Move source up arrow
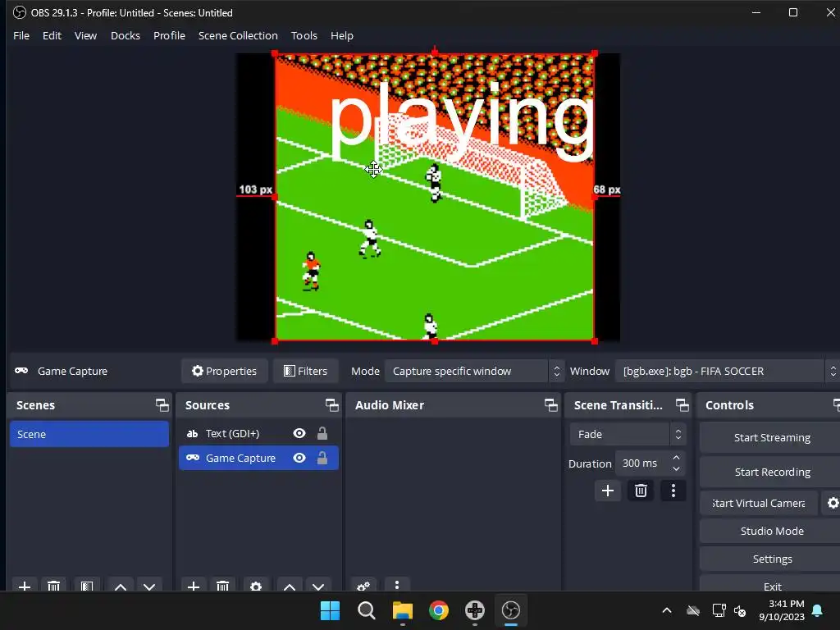The height and width of the screenshot is (630, 840). click(x=290, y=586)
